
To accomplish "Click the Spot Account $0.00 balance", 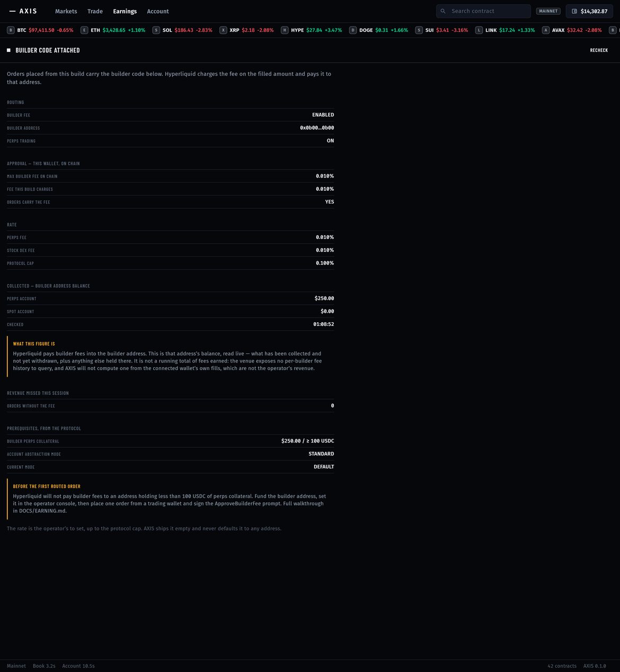I will [x=327, y=312].
